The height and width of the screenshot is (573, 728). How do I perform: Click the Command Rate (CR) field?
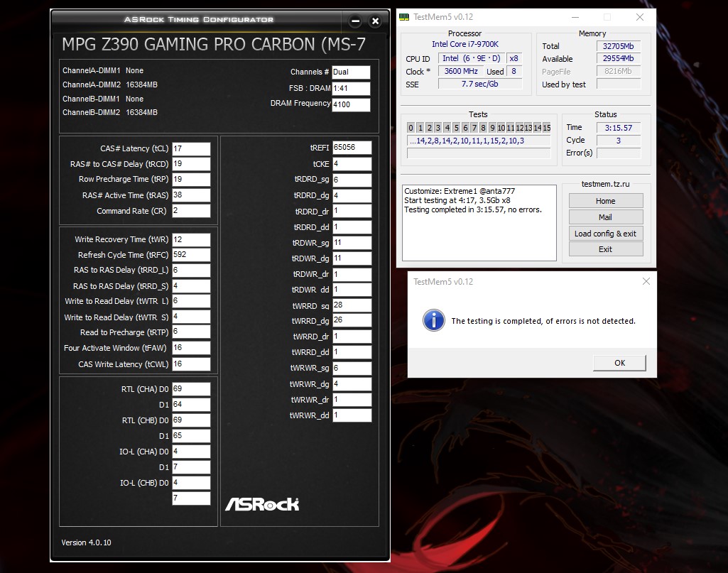(191, 211)
